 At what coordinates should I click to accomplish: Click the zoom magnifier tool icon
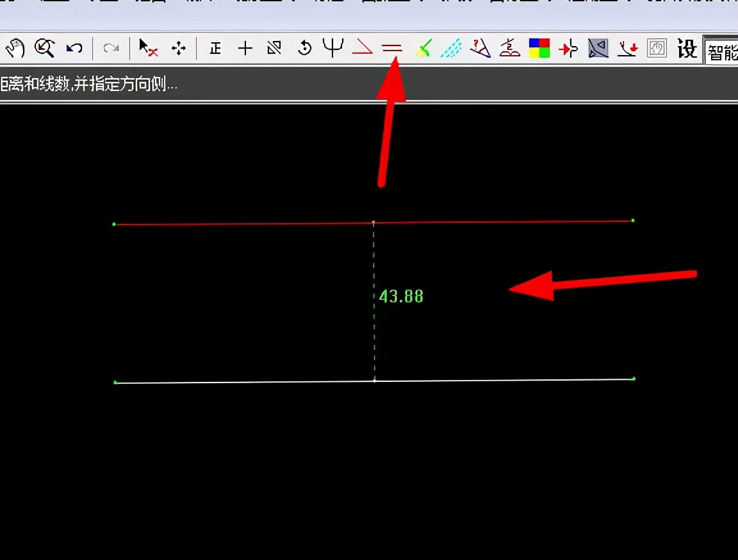45,48
